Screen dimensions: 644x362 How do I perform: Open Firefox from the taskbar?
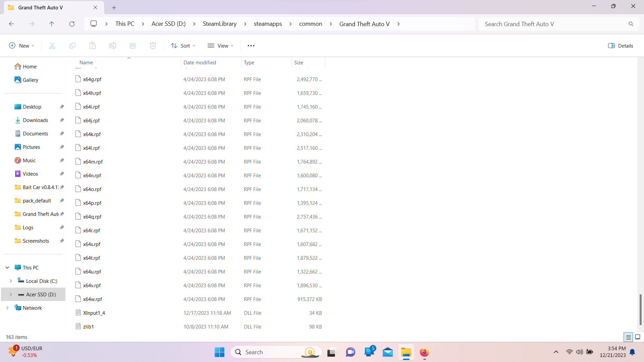424,352
